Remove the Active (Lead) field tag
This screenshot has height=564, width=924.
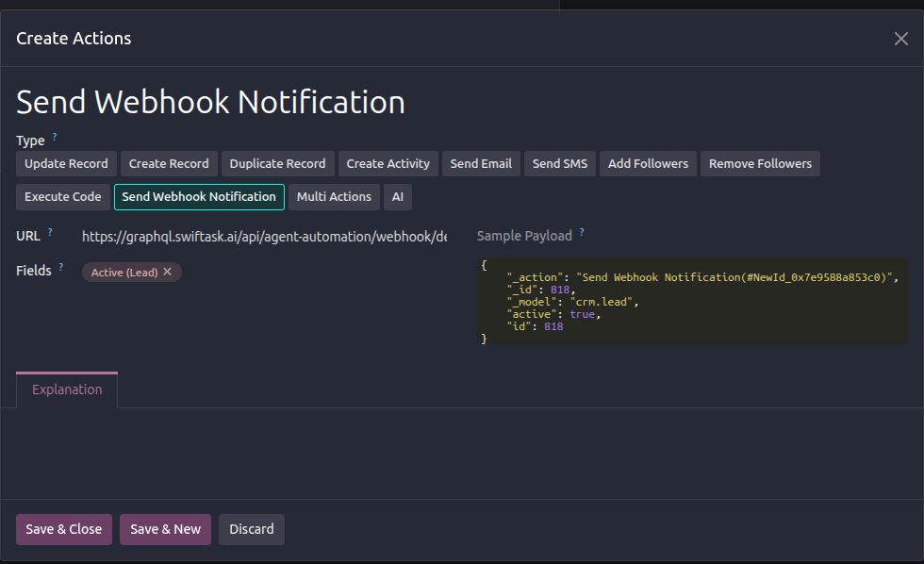(x=168, y=272)
